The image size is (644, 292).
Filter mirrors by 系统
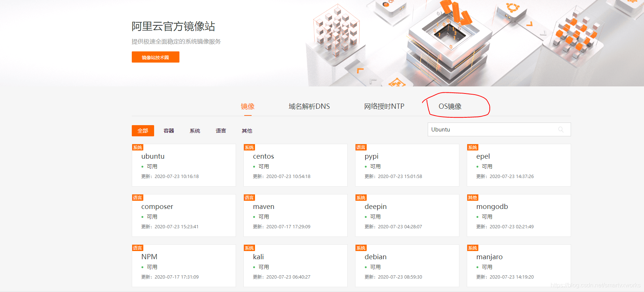click(x=195, y=131)
